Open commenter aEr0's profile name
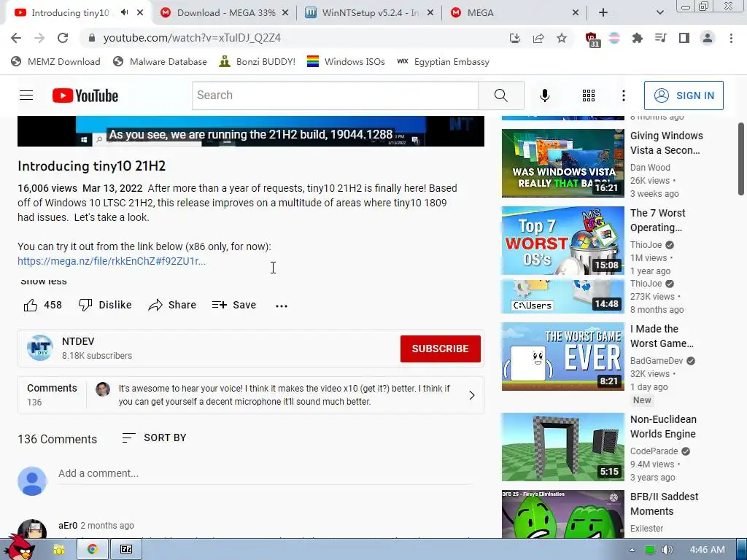The image size is (747, 560). 68,525
